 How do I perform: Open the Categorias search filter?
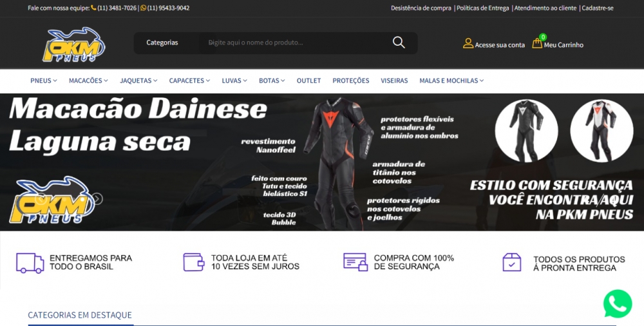click(162, 43)
